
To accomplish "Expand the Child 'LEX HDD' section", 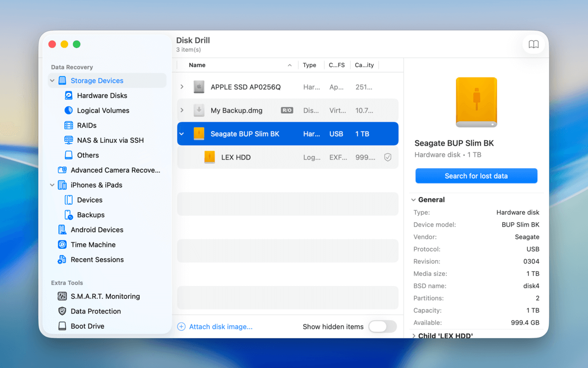I will pos(414,336).
